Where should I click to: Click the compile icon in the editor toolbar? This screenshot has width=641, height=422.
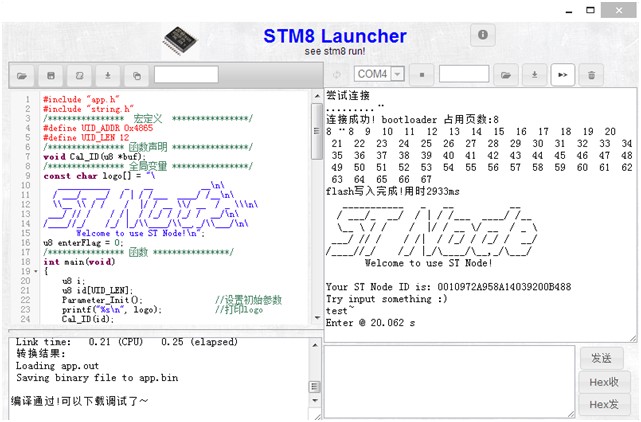(79, 76)
